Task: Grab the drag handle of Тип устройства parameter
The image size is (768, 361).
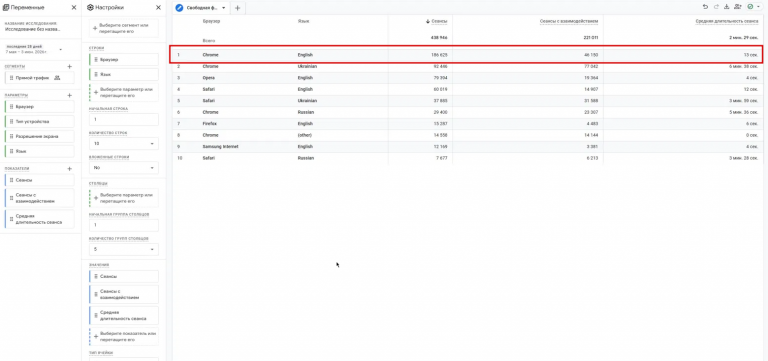Action: (11, 121)
